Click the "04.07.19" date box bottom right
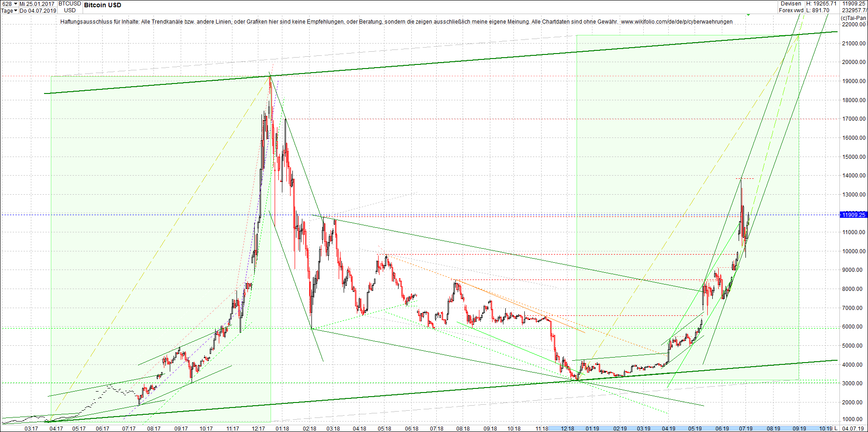The image size is (868, 432). tap(853, 428)
